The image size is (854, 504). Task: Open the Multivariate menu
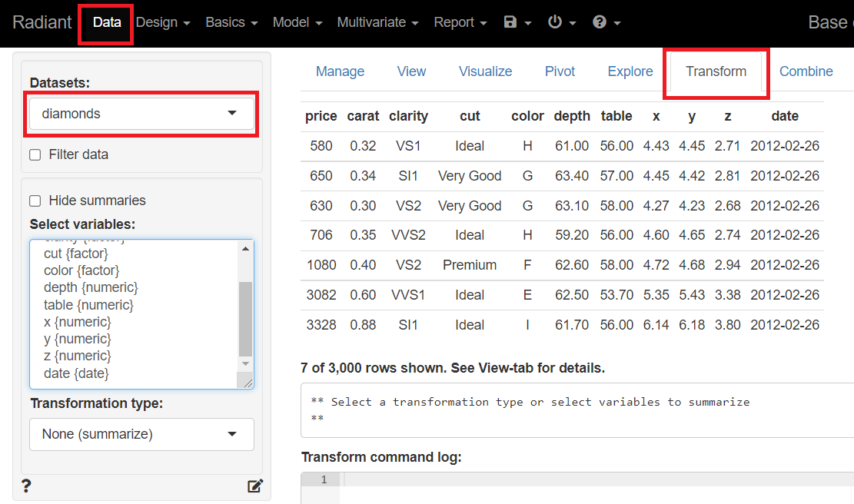click(377, 22)
